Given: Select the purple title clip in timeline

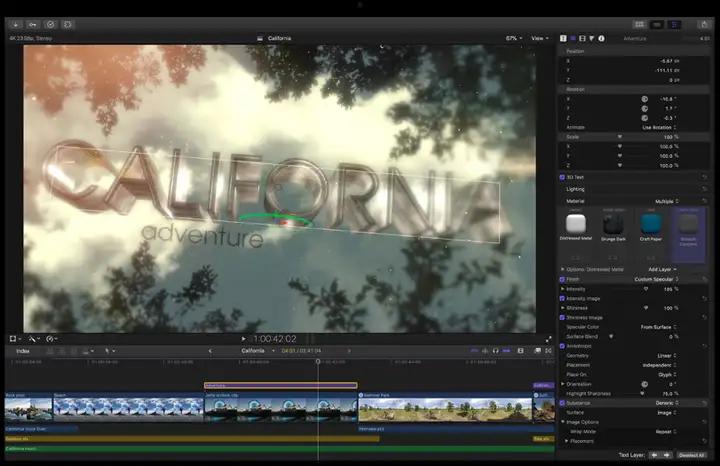Looking at the screenshot, I should [281, 385].
